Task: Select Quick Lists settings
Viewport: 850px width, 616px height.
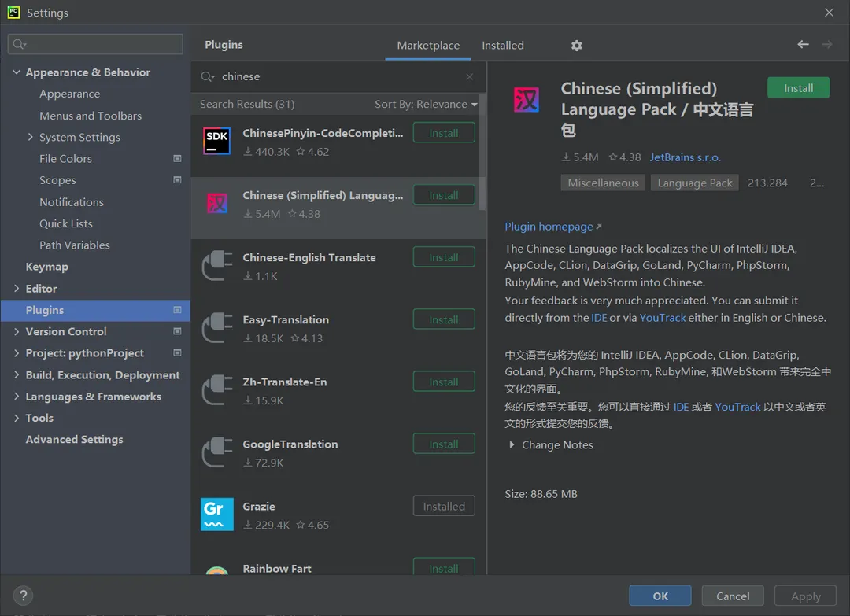Action: tap(66, 223)
